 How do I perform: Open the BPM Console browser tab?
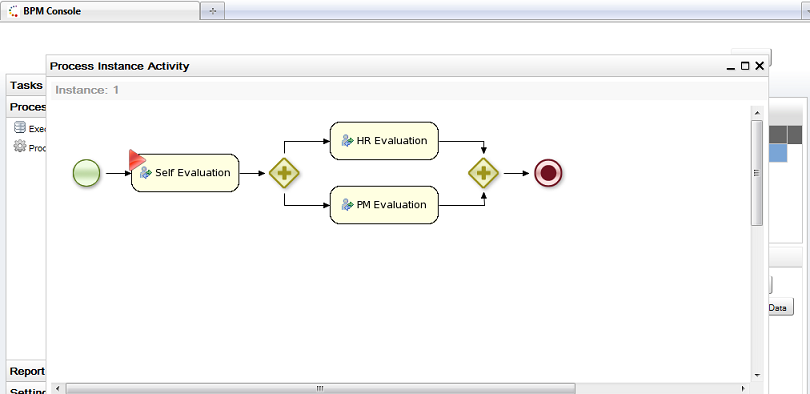(100, 11)
